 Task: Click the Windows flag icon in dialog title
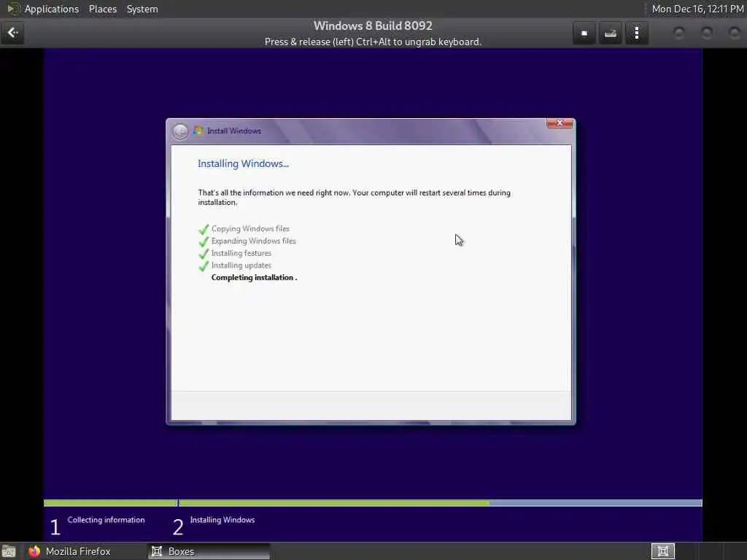point(198,131)
